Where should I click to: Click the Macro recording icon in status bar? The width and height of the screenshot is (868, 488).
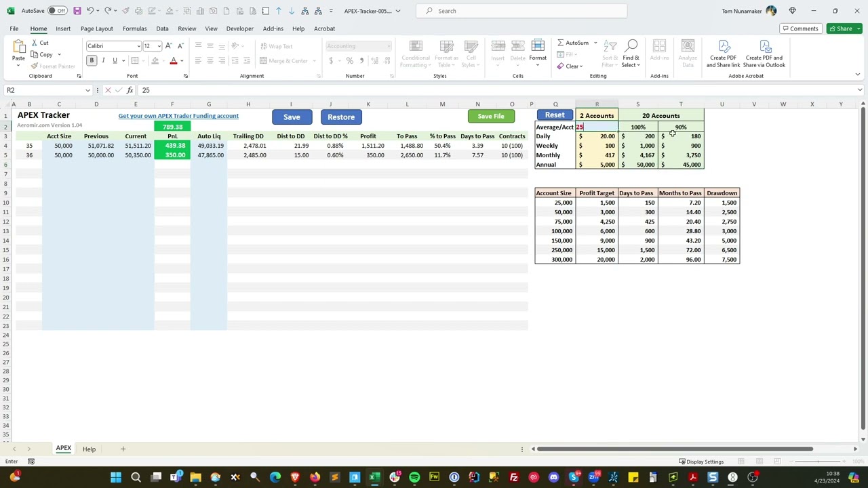tap(31, 462)
